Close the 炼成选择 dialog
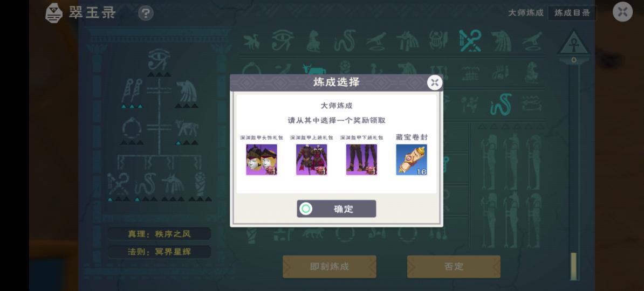Viewport: 644px width, 291px height. pyautogui.click(x=435, y=83)
